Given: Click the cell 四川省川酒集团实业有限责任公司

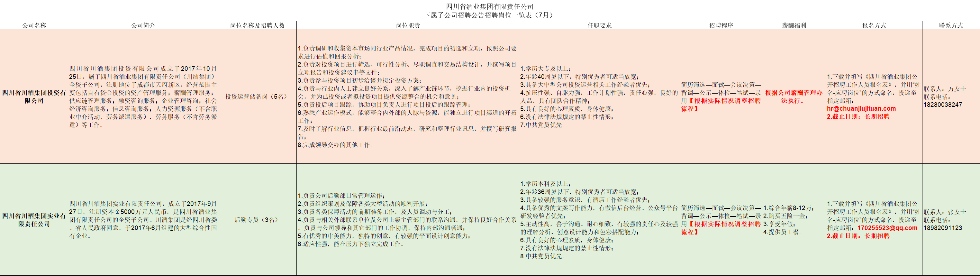Looking at the screenshot, I should 34,220.
